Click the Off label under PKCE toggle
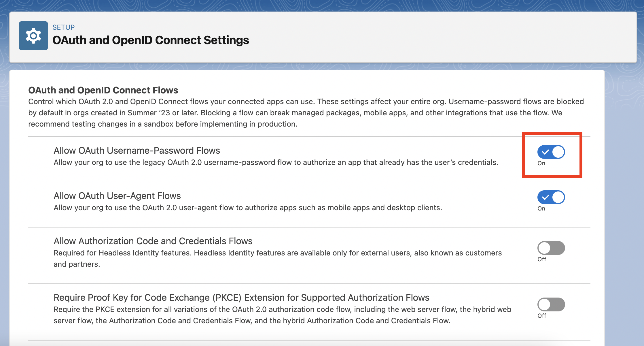The width and height of the screenshot is (644, 346). point(541,316)
